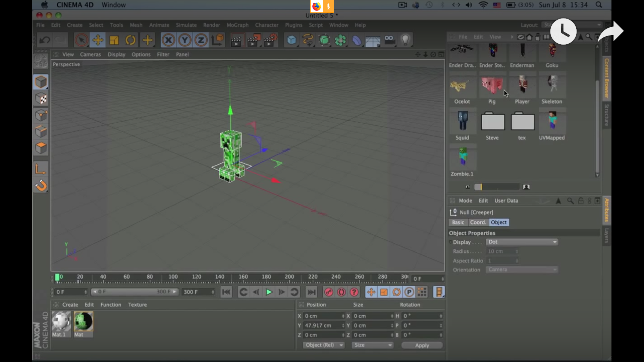Toggle Autokeying button
This screenshot has width=644, height=362.
341,292
